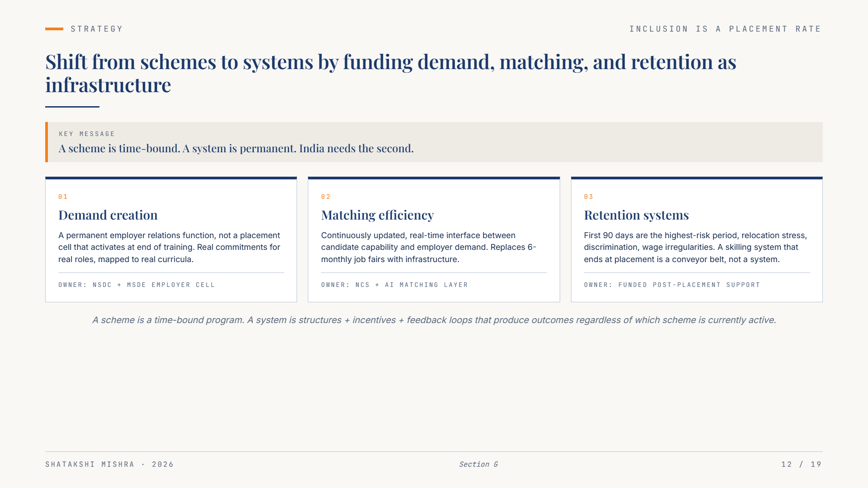The image size is (868, 488).
Task: Click 'OWNER: FUNDED POST-PLACEMENT SUPPORT'
Action: (672, 285)
